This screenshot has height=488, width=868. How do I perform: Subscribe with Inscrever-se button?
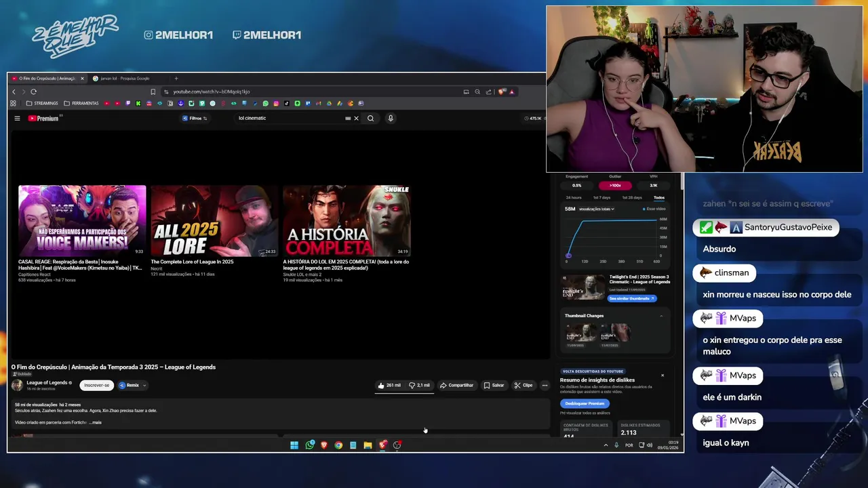click(x=96, y=385)
